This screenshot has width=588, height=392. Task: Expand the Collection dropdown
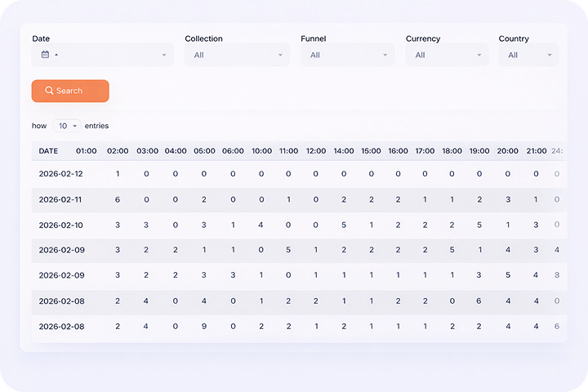tap(236, 55)
